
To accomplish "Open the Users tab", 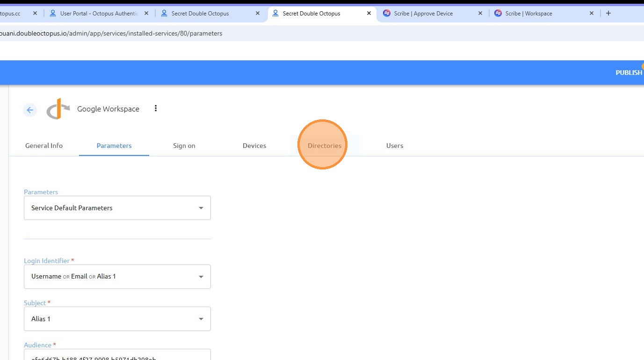I will coord(395,146).
